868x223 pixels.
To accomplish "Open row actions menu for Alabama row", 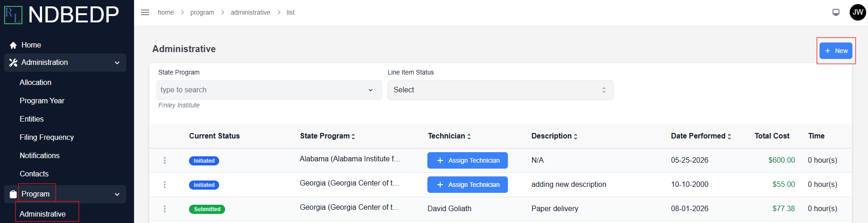I will coord(165,160).
